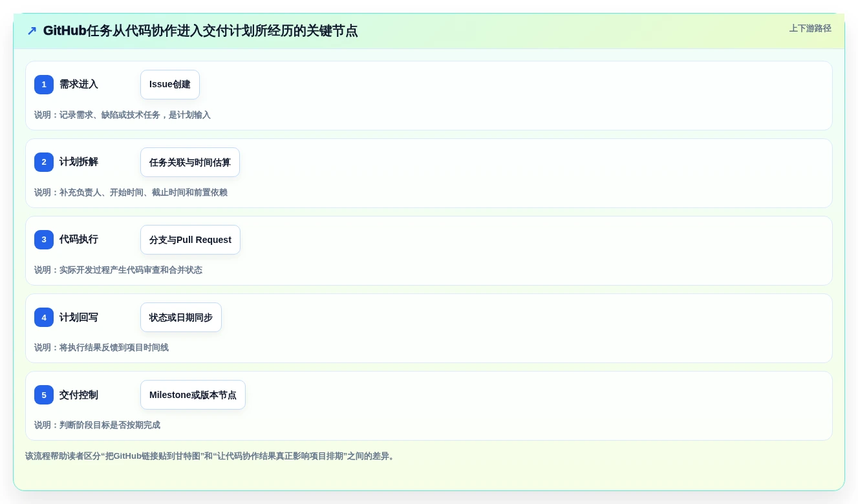858x504 pixels.
Task: Click the arrow icon beside the GitHub title
Action: point(32,31)
